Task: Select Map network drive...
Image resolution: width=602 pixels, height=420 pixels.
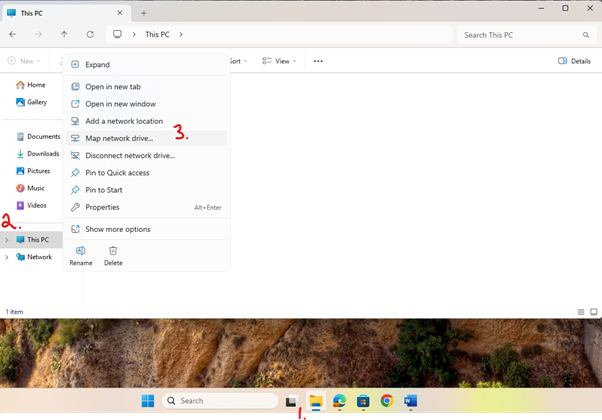Action: [146, 138]
